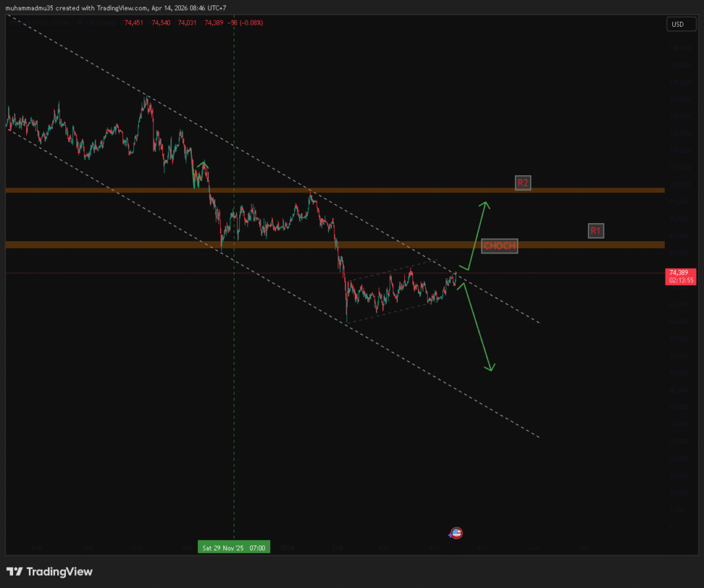Select the CHOCH annotation label
Screen dimensions: 704x588
(x=499, y=246)
